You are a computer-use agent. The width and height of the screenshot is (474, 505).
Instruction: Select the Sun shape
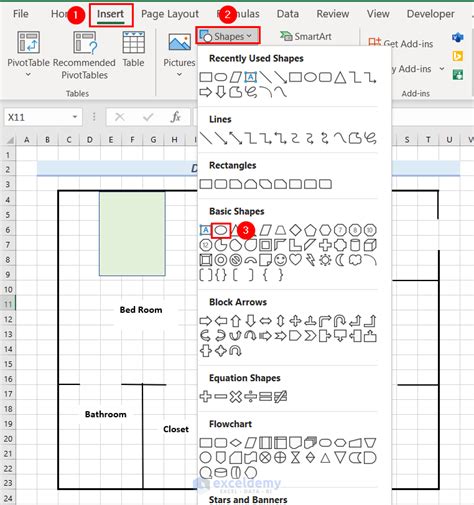[x=325, y=260]
